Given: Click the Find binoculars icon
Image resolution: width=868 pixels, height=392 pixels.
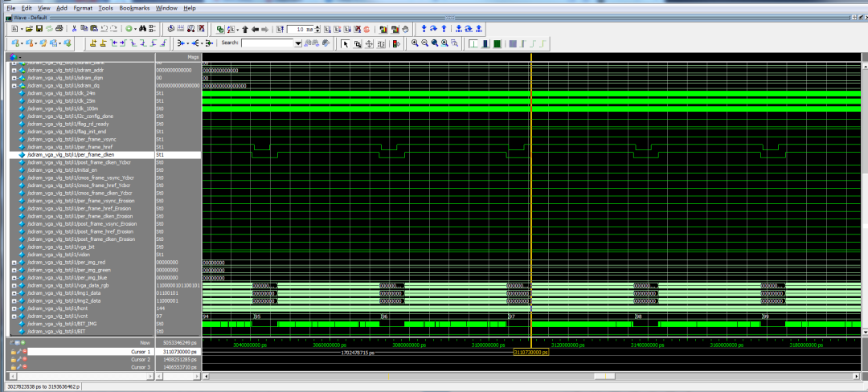Looking at the screenshot, I should (141, 29).
